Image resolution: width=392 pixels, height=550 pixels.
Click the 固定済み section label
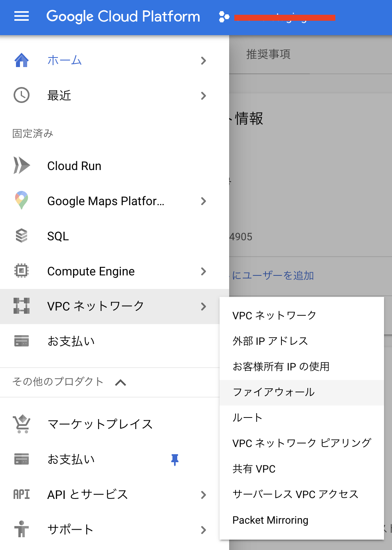click(33, 133)
